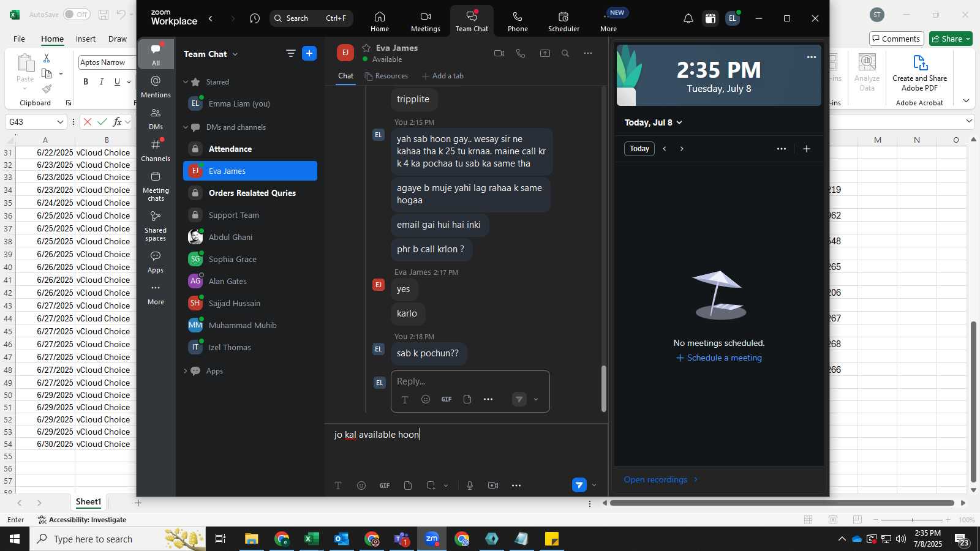The width and height of the screenshot is (980, 551).
Task: Attach a file in main message composer
Action: click(x=408, y=485)
